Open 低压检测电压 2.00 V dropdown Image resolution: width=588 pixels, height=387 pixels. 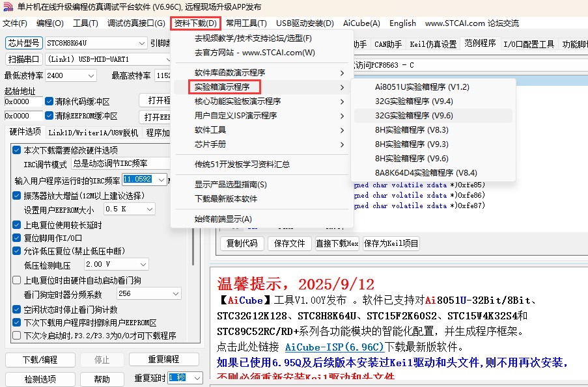pyautogui.click(x=117, y=264)
